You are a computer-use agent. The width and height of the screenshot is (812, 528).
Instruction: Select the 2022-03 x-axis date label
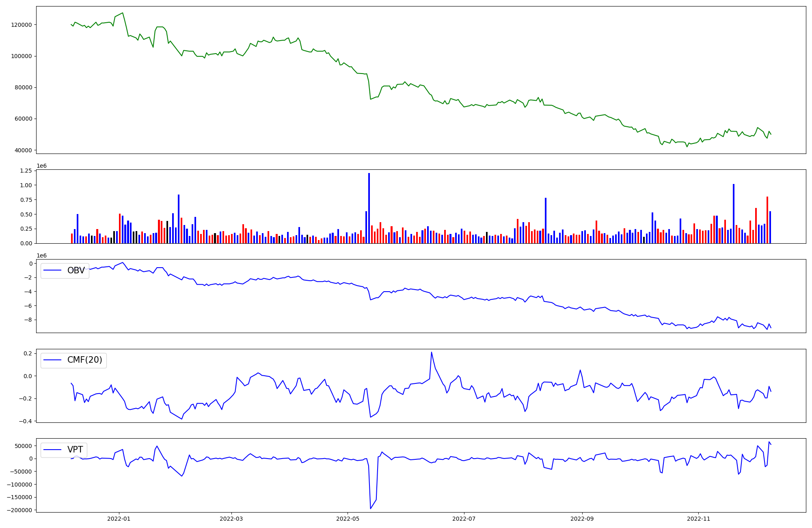231,519
